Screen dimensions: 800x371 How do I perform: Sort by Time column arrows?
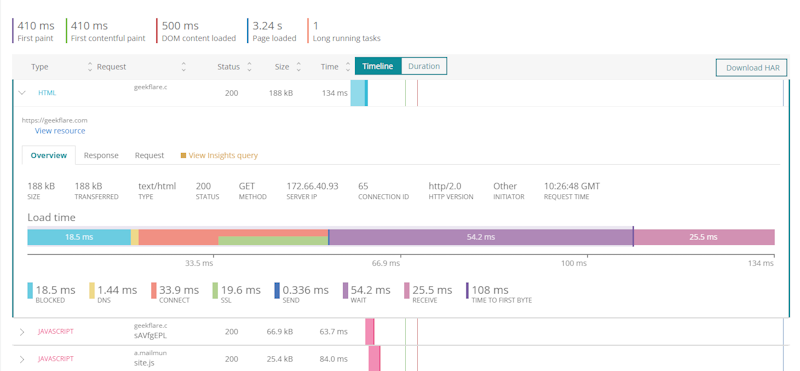[348, 67]
